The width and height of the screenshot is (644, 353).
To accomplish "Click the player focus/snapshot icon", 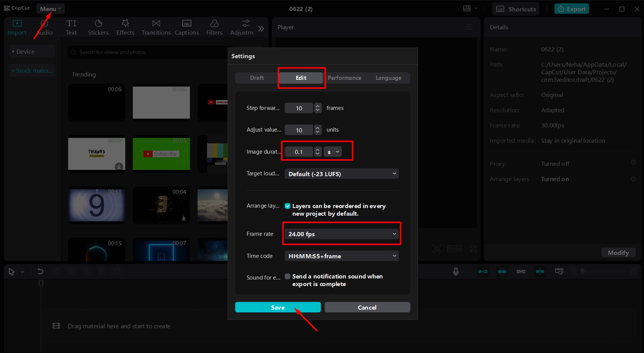I will click(437, 248).
